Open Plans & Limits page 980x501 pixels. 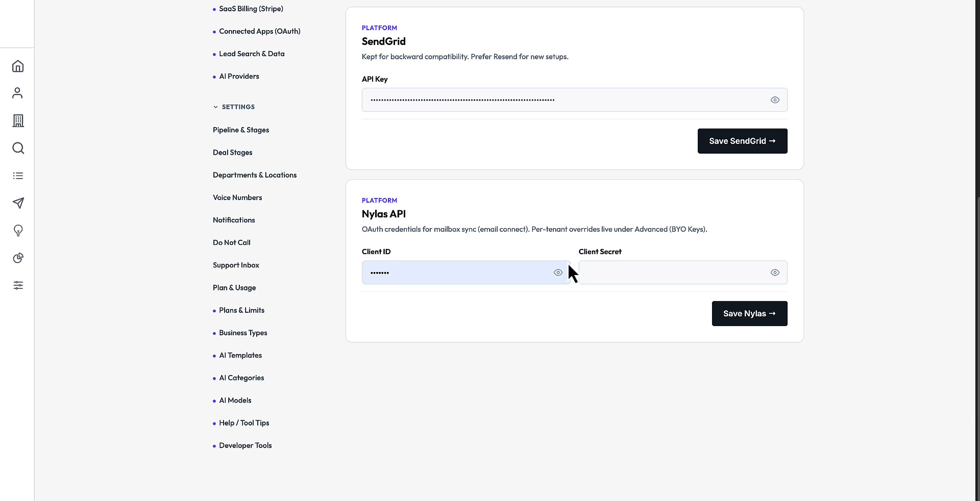241,310
